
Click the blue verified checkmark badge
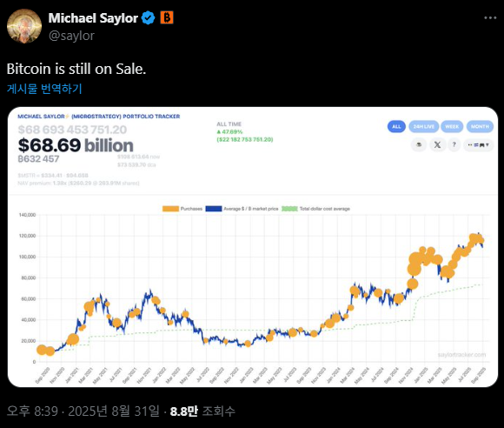pos(149,18)
